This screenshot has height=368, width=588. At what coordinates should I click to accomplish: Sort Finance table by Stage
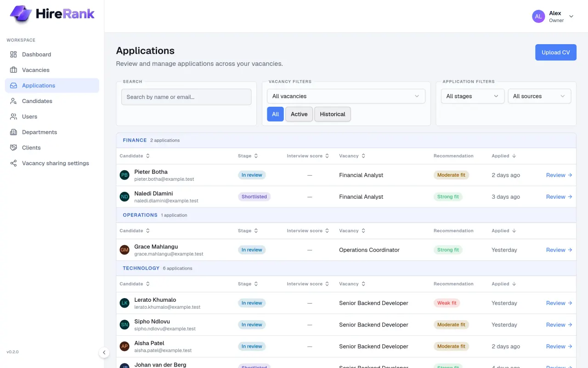point(248,156)
